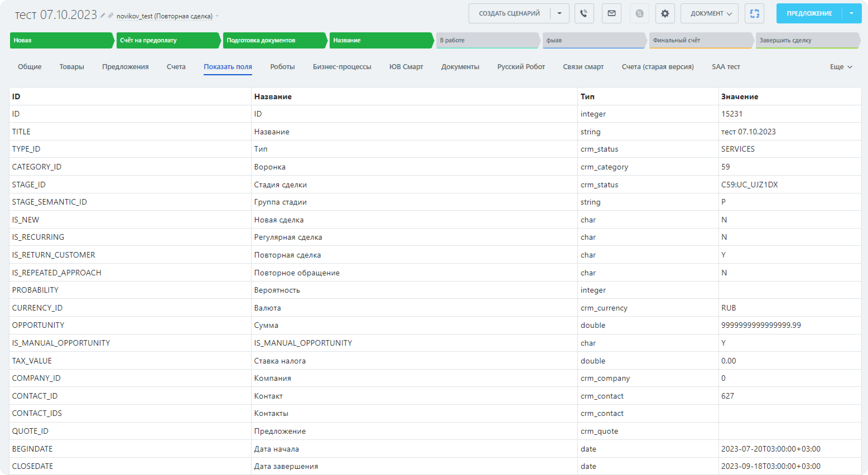Click the blue conversion arrows icon
The width and height of the screenshot is (868, 475).
[754, 13]
